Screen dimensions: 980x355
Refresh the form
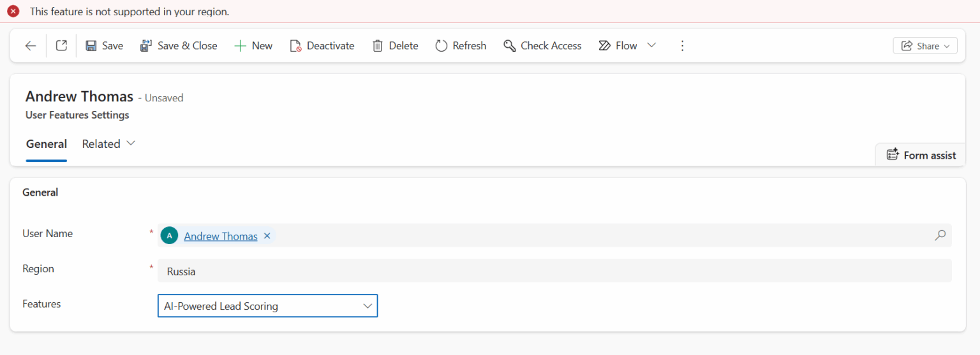[x=461, y=46]
